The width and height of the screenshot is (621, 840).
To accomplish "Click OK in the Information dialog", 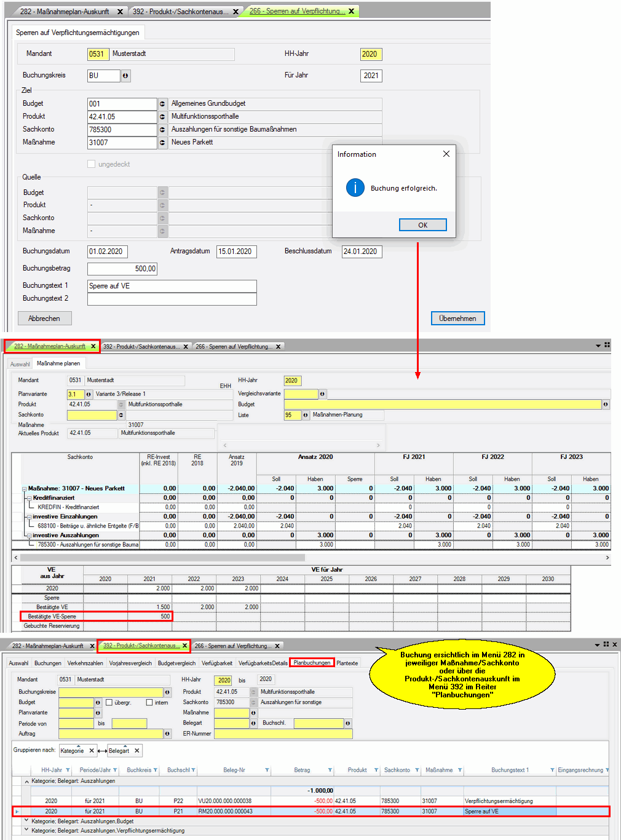I will pyautogui.click(x=422, y=225).
